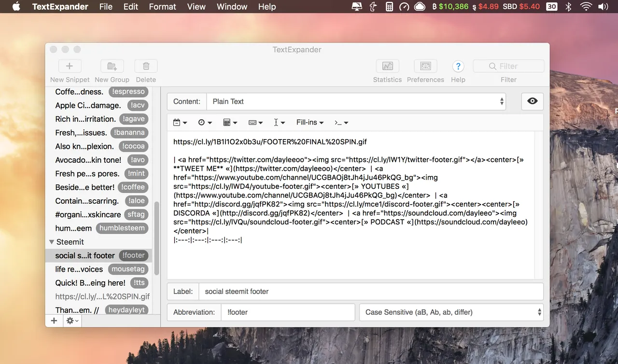
Task: Open the TextExpander app menu
Action: 60,7
